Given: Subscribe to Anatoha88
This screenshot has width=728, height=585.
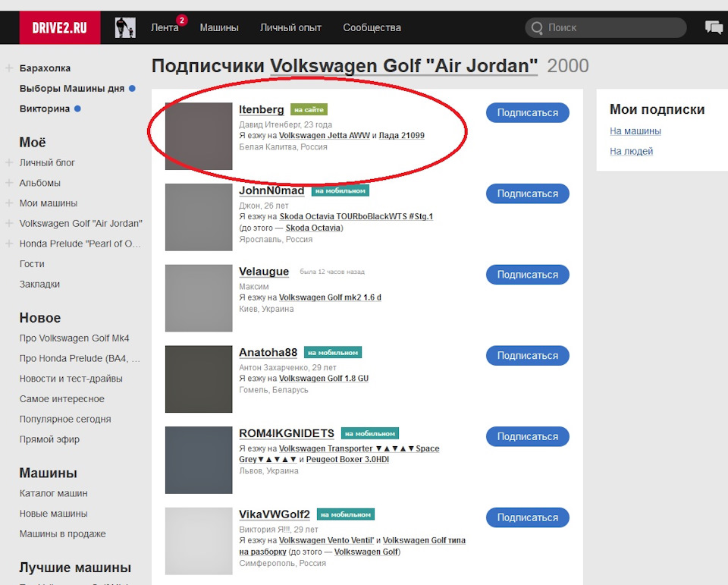Looking at the screenshot, I should coord(528,355).
